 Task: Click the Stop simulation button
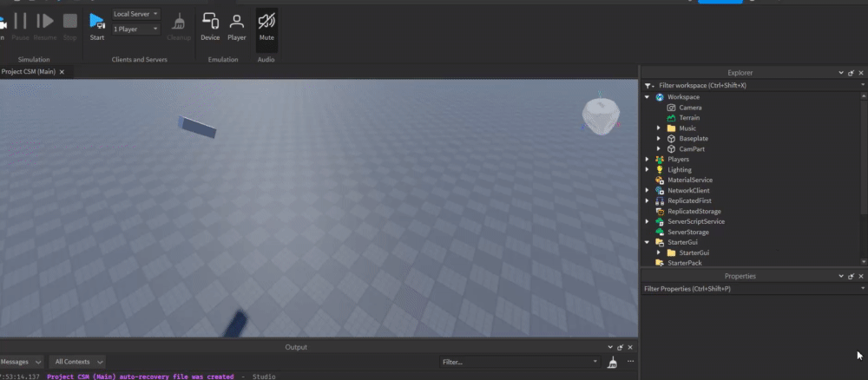coord(69,26)
